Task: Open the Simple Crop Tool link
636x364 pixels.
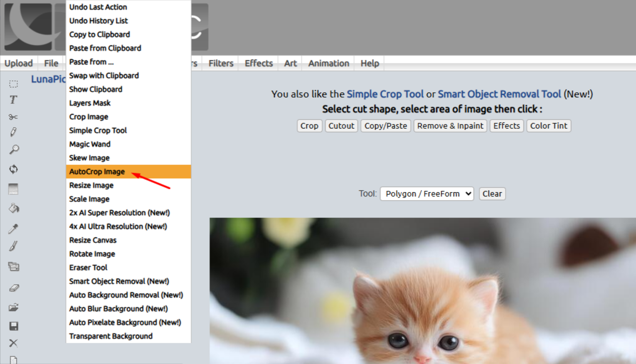Action: [385, 94]
